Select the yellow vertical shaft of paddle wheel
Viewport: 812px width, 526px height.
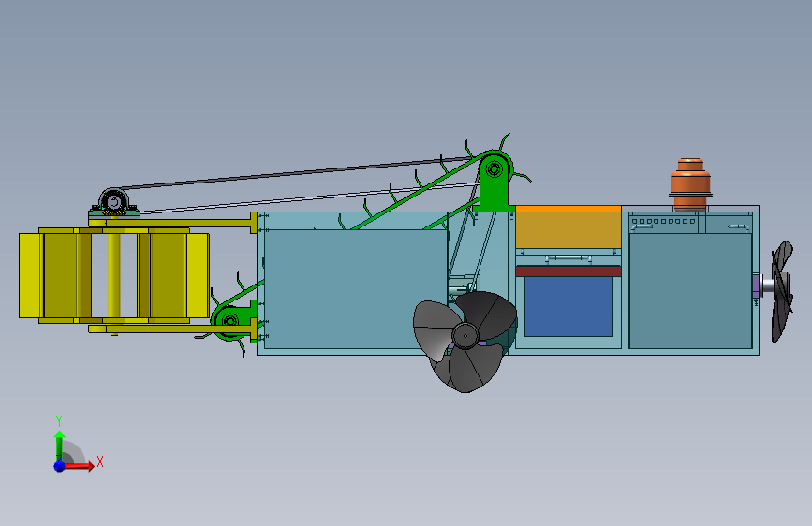tap(114, 275)
